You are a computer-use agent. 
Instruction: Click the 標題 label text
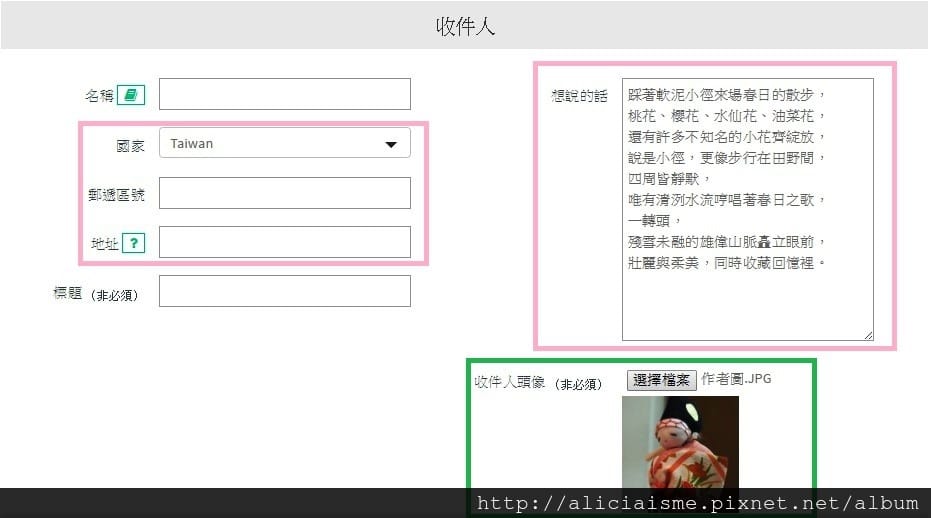[68, 293]
